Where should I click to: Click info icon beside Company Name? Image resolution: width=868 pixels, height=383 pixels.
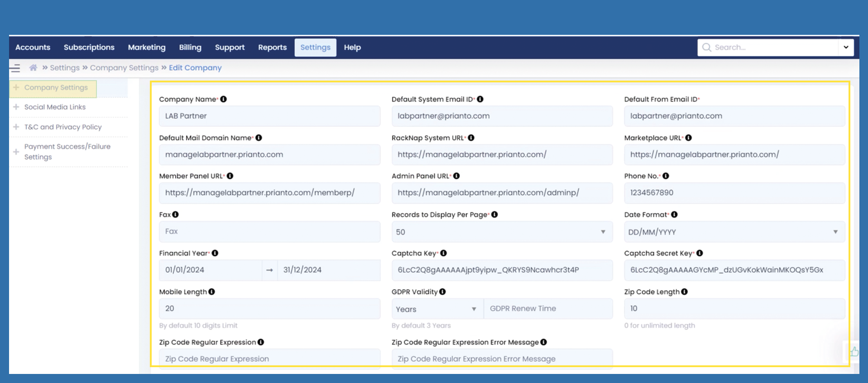[224, 99]
